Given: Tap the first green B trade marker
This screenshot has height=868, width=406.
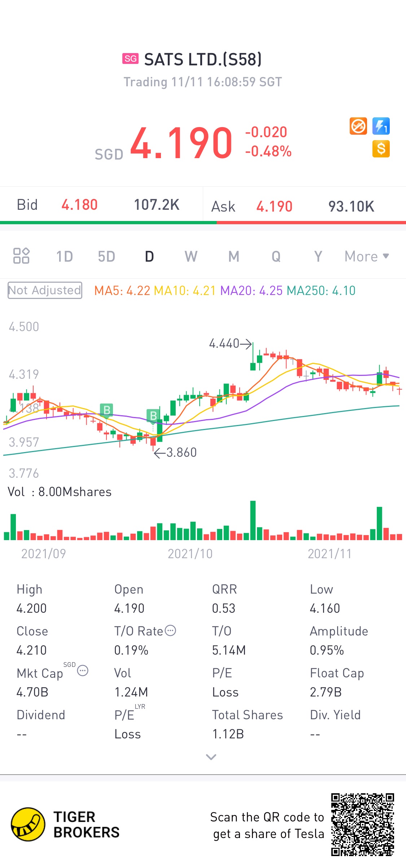Looking at the screenshot, I should tap(106, 410).
